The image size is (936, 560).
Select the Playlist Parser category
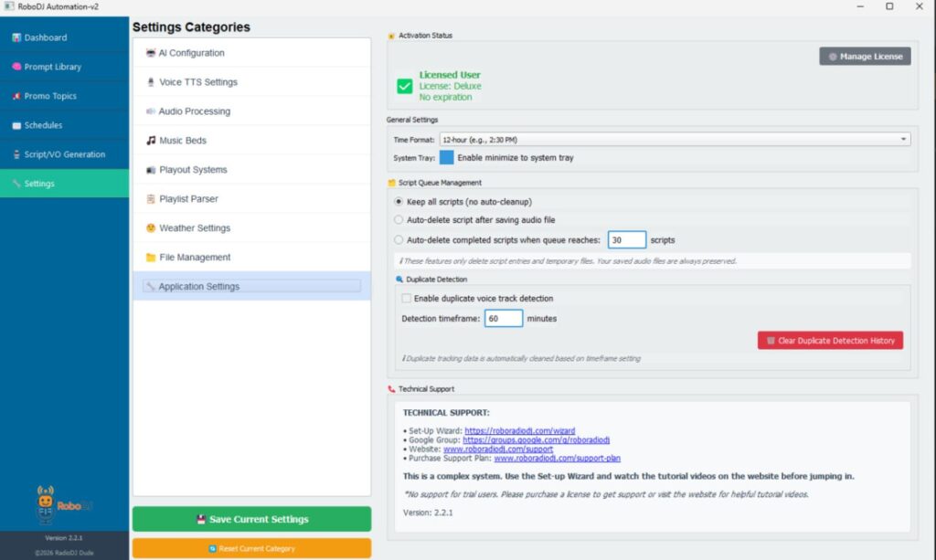pyautogui.click(x=188, y=199)
